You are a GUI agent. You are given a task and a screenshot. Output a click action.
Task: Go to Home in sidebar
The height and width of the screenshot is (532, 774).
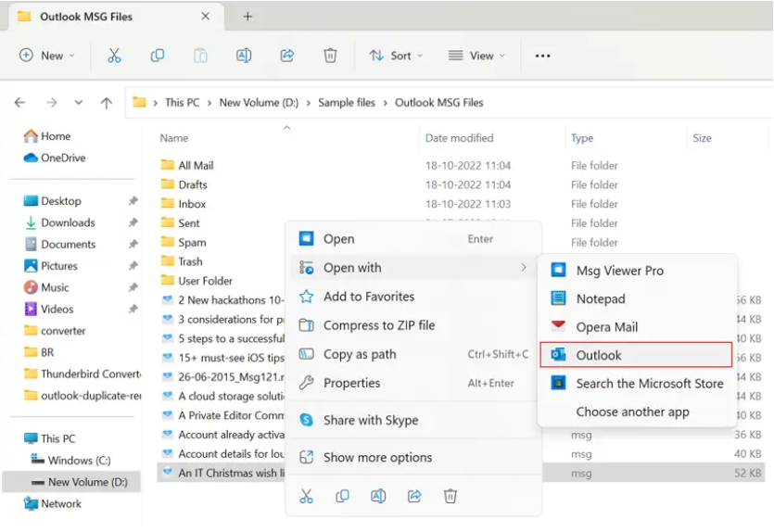[47, 135]
